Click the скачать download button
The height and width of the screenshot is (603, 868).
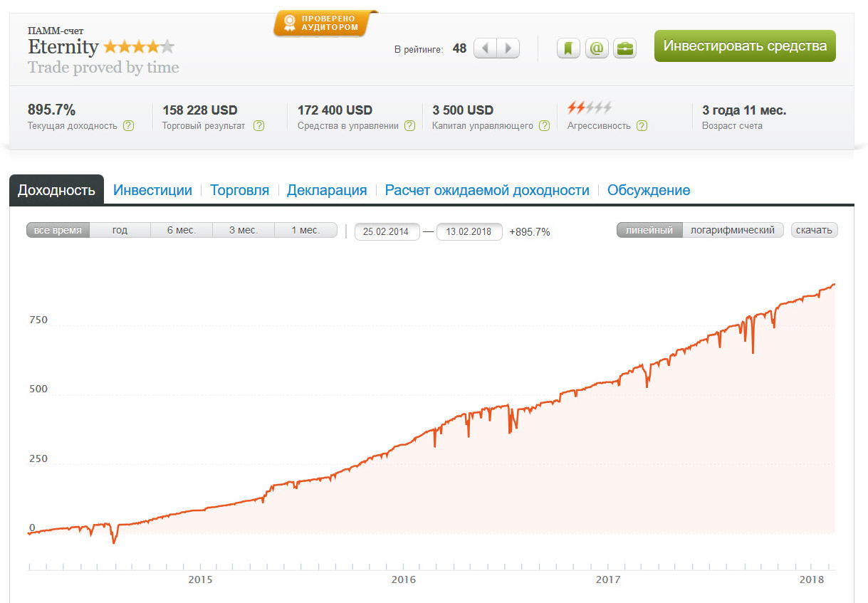tap(815, 230)
